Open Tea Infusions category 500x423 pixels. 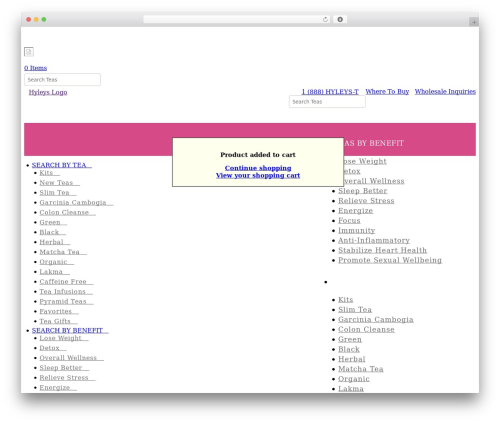66,292
